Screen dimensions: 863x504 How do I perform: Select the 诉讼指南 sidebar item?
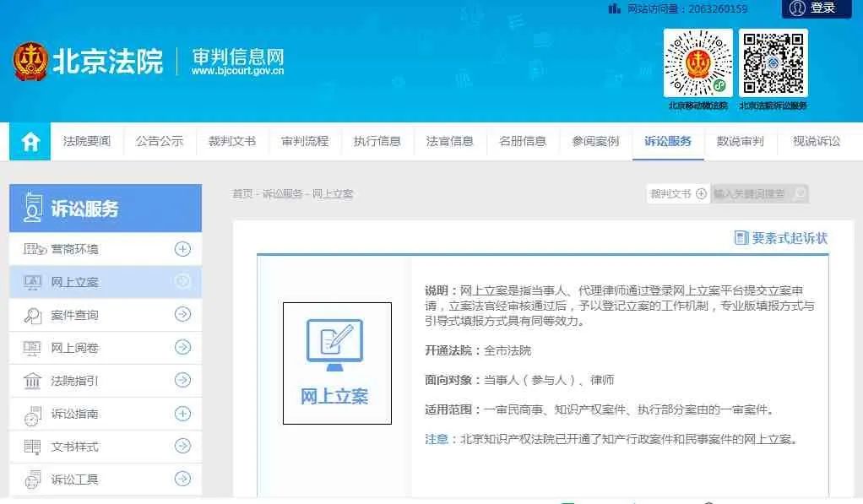point(106,414)
